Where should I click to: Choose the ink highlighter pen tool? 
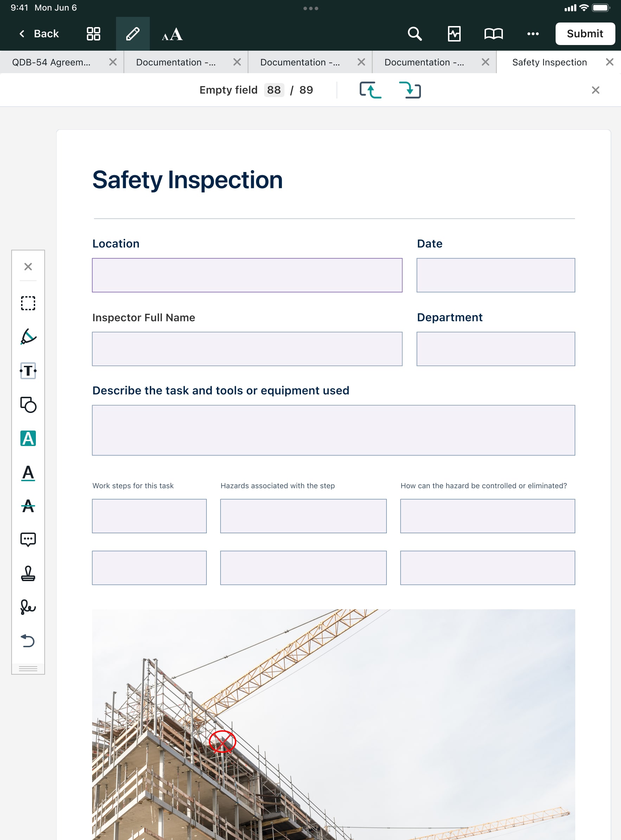point(28,337)
